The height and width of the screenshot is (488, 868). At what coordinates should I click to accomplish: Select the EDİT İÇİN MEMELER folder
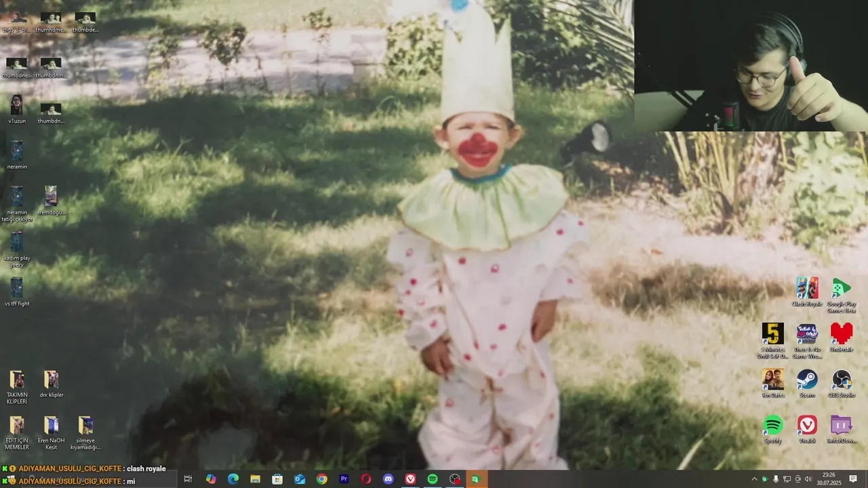click(x=17, y=433)
